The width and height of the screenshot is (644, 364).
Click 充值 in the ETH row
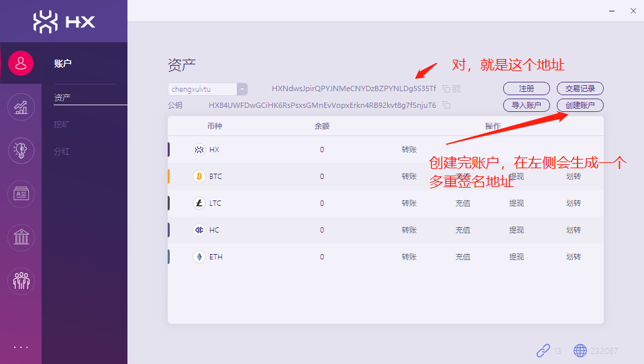[462, 257]
